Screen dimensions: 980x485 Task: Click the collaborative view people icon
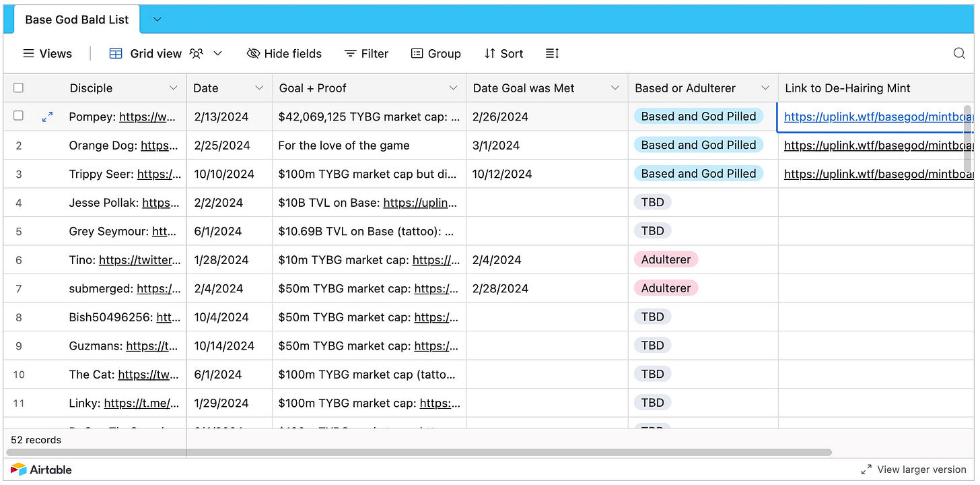[196, 53]
